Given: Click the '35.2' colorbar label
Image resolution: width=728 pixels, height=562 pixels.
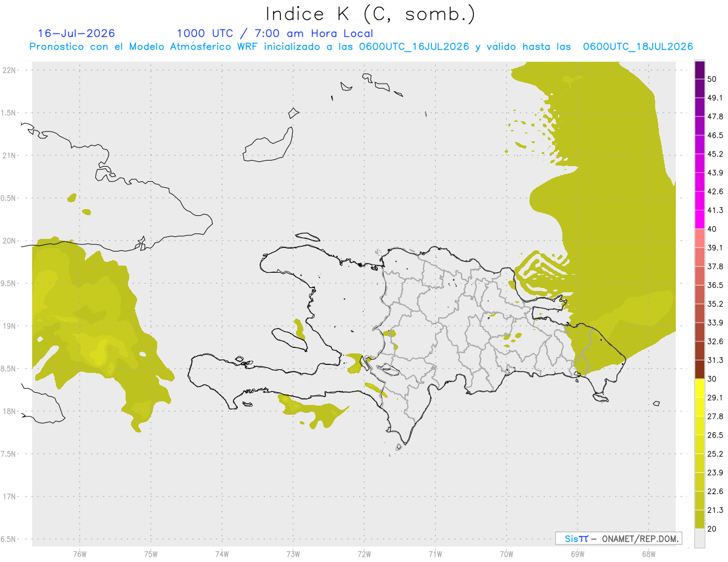Looking at the screenshot, I should [715, 304].
